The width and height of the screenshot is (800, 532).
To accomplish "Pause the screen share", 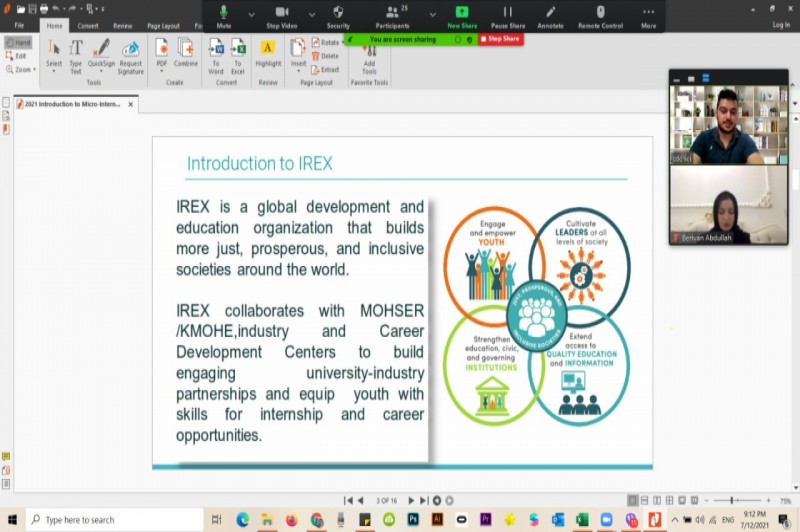I will (x=508, y=15).
